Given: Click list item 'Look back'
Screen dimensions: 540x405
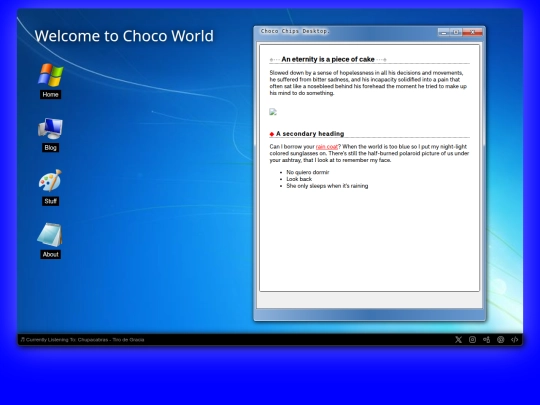Looking at the screenshot, I should [299, 179].
